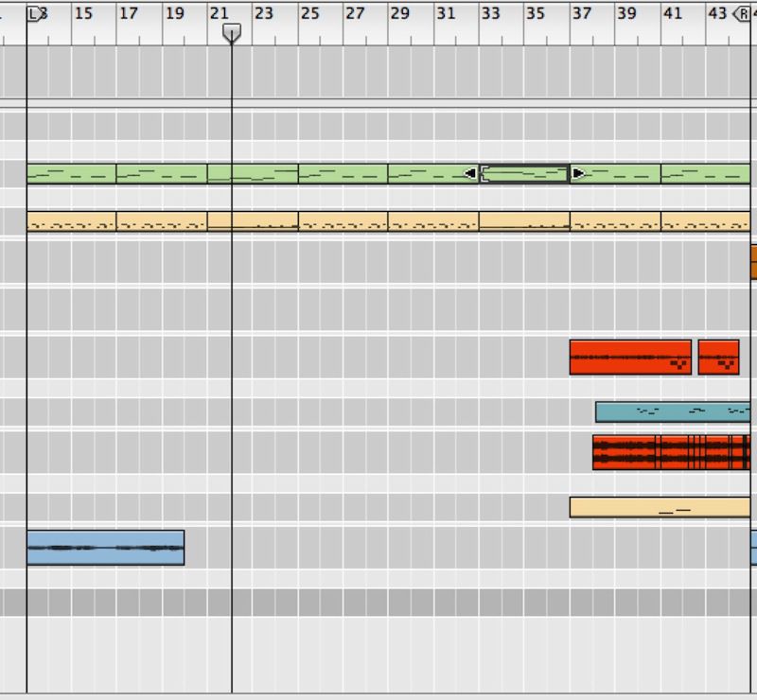The width and height of the screenshot is (757, 700).
Task: Select the first segment of the sliced red audio region
Action: click(624, 452)
